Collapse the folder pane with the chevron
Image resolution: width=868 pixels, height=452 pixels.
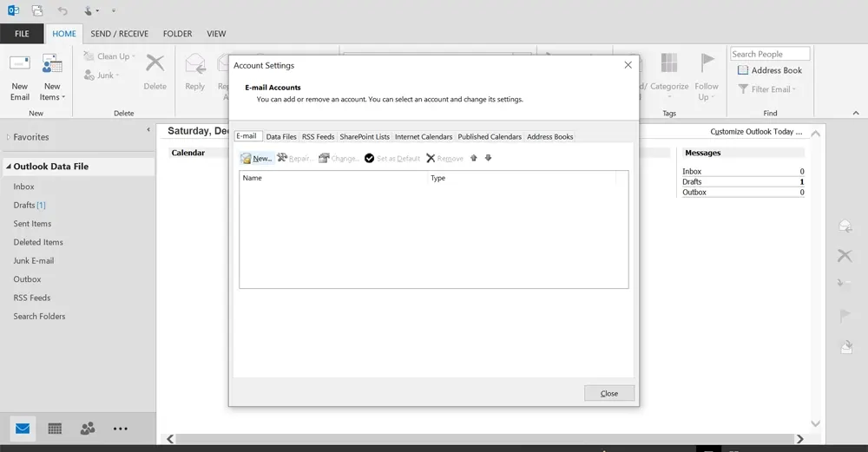[x=148, y=129]
